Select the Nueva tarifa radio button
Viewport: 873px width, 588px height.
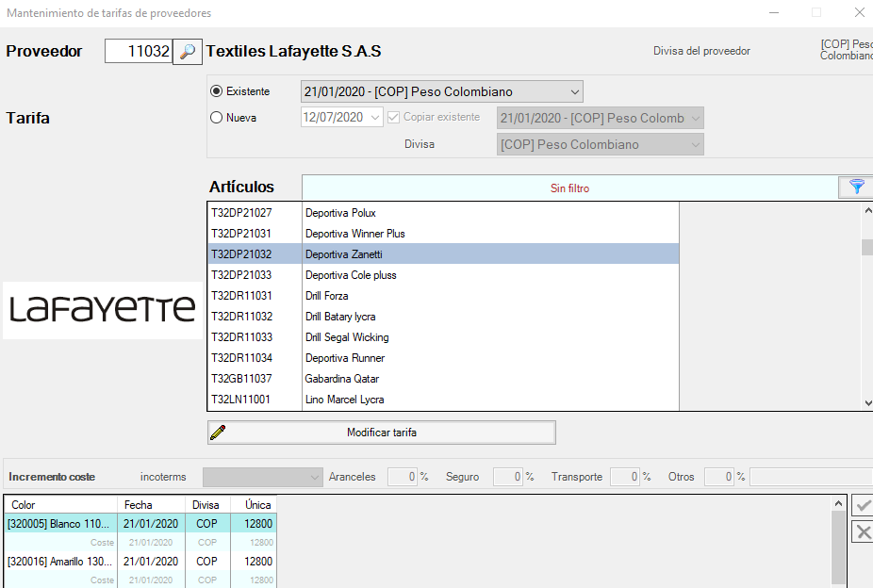217,118
